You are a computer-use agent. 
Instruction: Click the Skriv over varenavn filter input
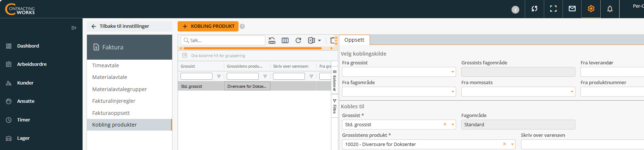[x=289, y=76]
